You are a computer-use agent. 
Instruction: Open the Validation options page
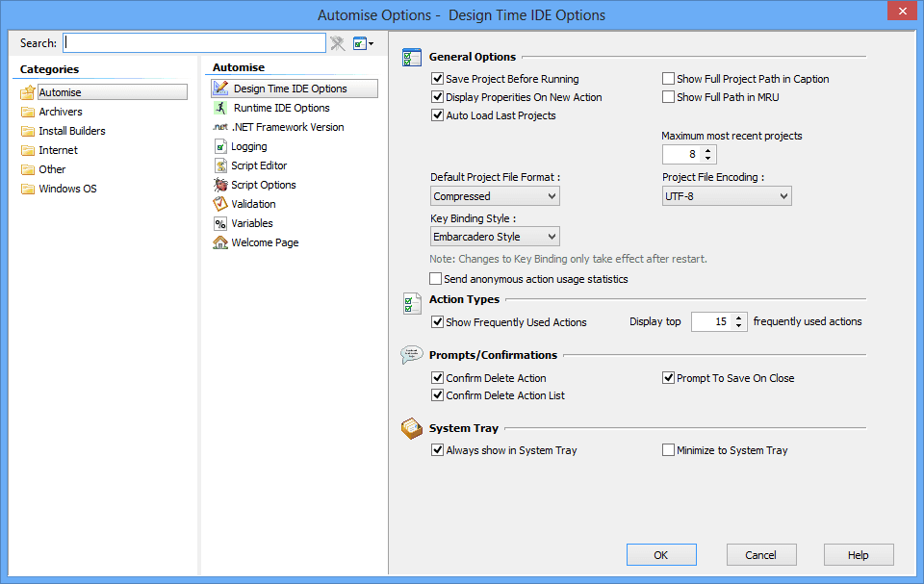pos(253,204)
